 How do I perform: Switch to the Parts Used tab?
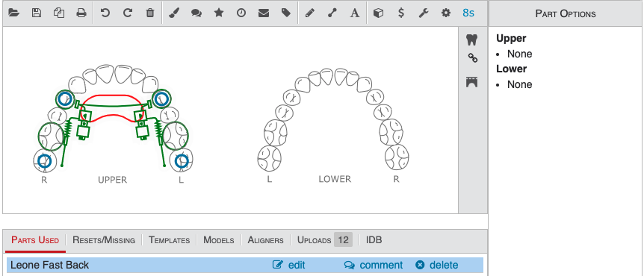[35, 240]
